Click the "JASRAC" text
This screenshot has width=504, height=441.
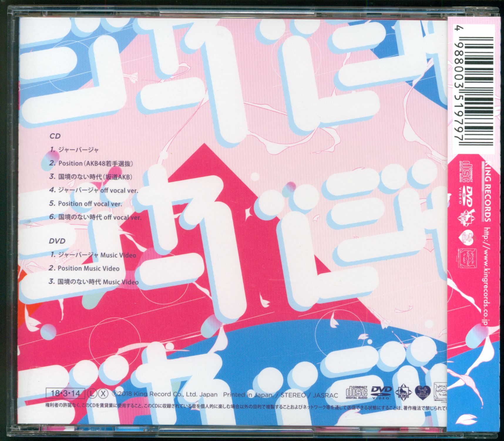[325, 395]
